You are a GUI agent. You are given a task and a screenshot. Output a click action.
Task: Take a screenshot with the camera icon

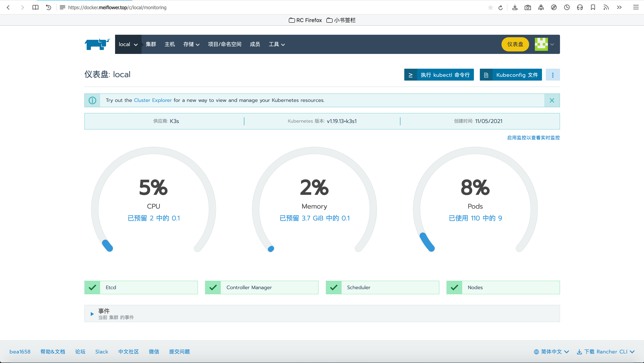[x=528, y=7]
